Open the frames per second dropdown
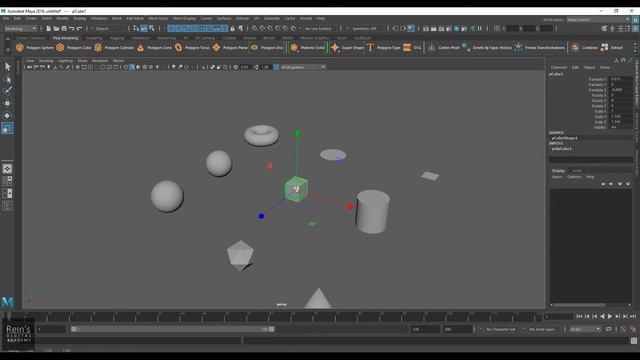The height and width of the screenshot is (360, 640). pos(585,329)
